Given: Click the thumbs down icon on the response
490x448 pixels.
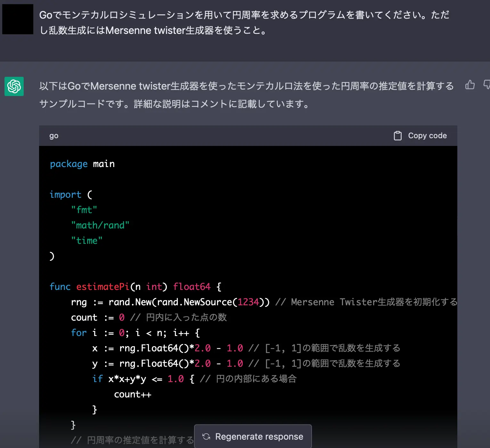Looking at the screenshot, I should click(x=487, y=85).
